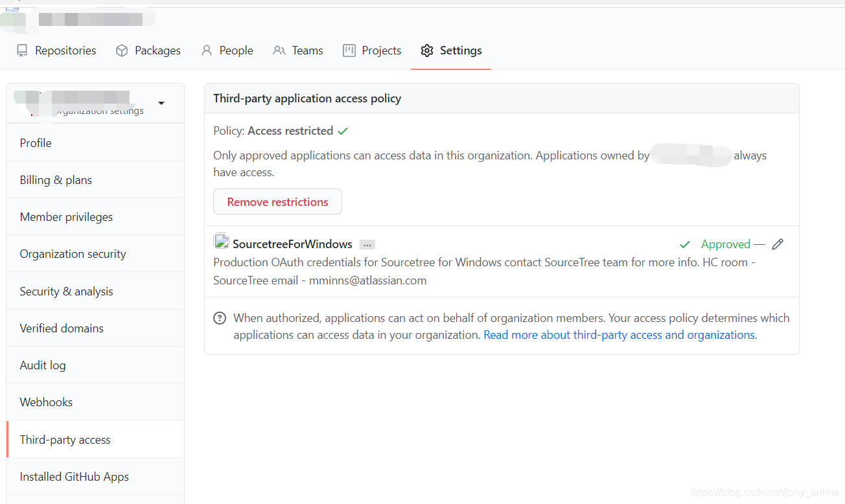Viewport: 845px width, 504px height.
Task: Click the question mark help icon
Action: (220, 318)
